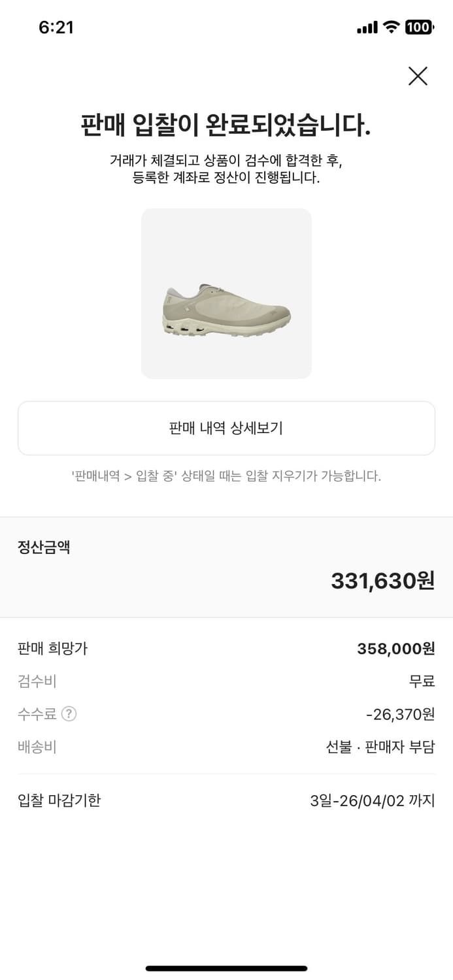
Task: Select the transaction description text below heading
Action: tap(226, 170)
